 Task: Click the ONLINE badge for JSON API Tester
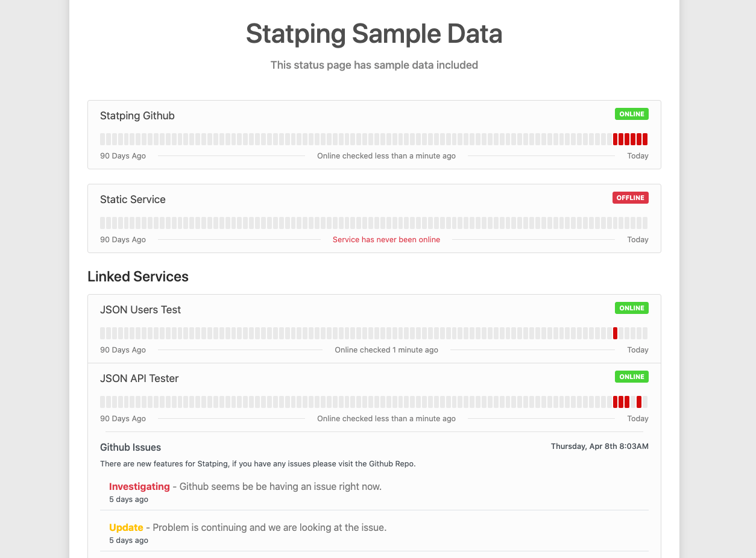coord(631,377)
